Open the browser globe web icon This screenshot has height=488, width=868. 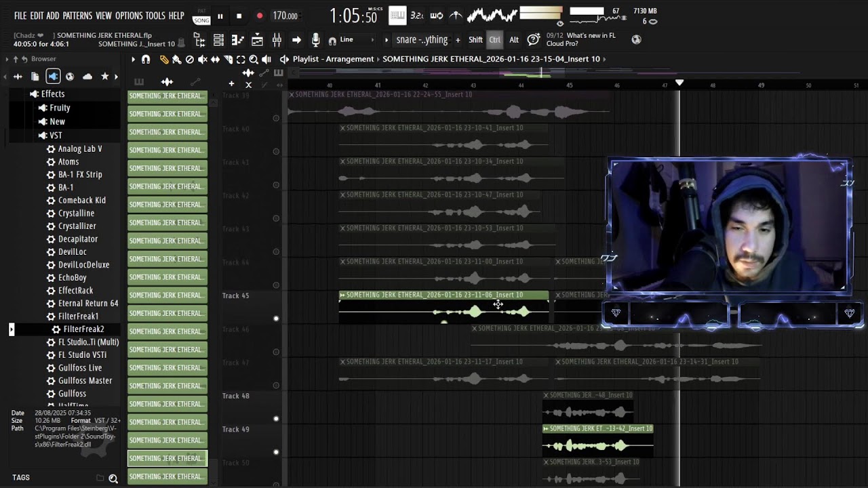[70, 77]
